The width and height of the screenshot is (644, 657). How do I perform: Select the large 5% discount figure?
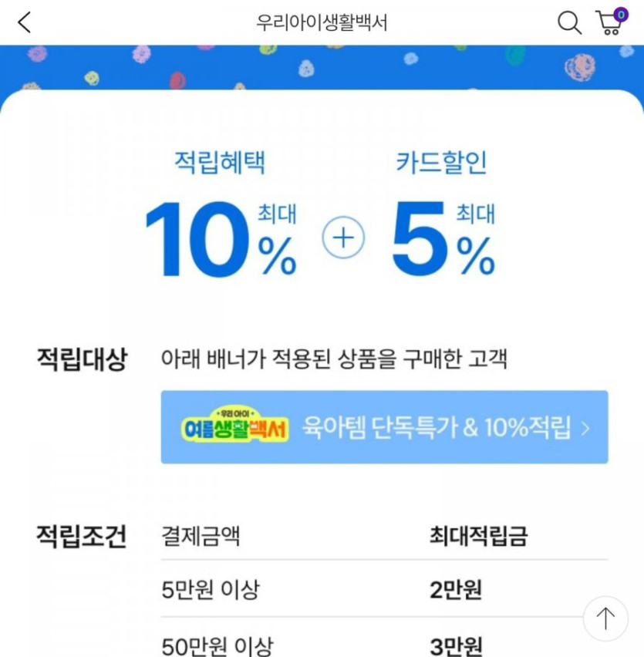(x=443, y=239)
